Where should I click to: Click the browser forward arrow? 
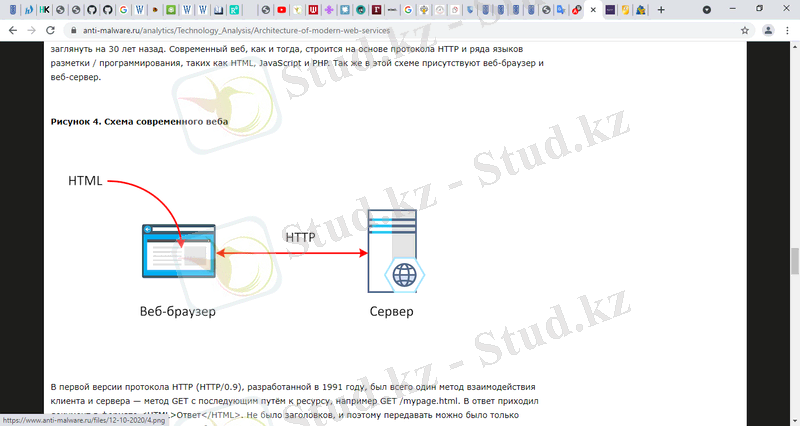pyautogui.click(x=32, y=31)
